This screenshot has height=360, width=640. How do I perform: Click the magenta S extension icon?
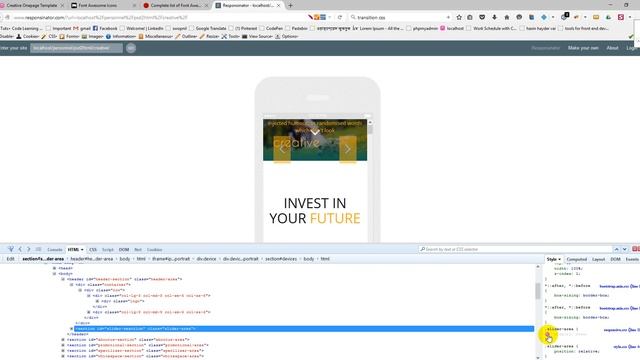click(621, 17)
